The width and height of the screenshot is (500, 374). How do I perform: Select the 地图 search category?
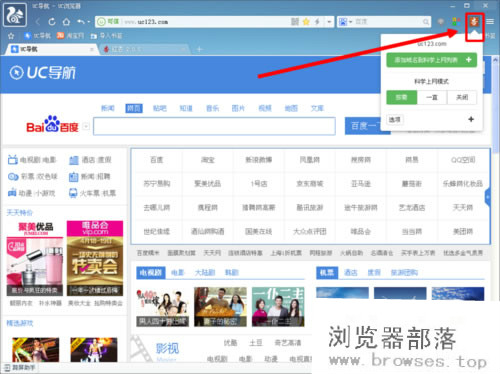pyautogui.click(x=291, y=108)
